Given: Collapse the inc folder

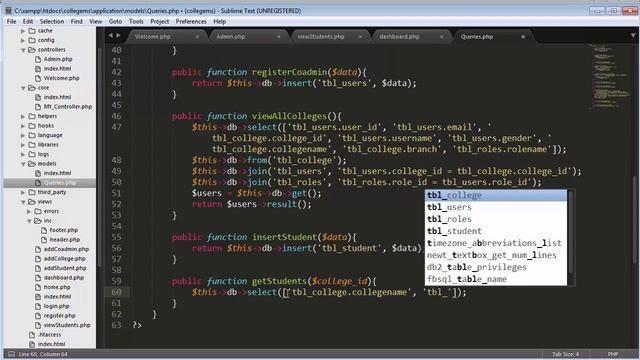Looking at the screenshot, I should click(29, 221).
